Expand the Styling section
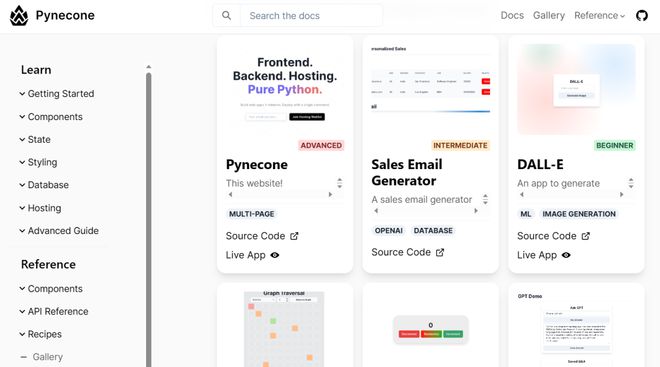This screenshot has height=367, width=660. click(x=38, y=162)
